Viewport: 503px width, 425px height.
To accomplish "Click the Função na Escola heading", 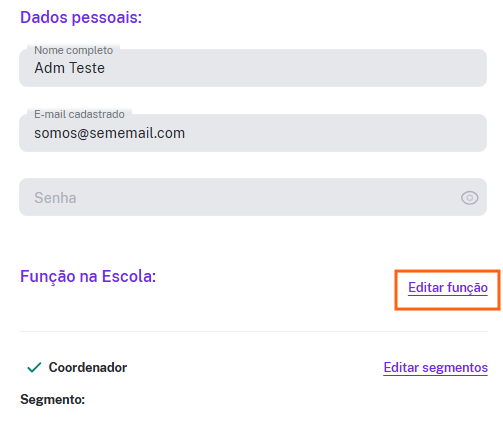I will tap(88, 276).
